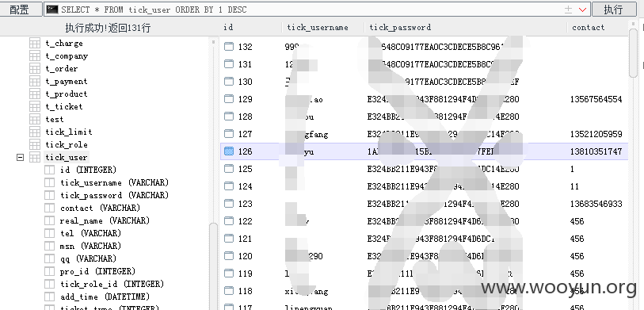Click contact value 13683546933
The image size is (644, 310).
click(x=596, y=204)
